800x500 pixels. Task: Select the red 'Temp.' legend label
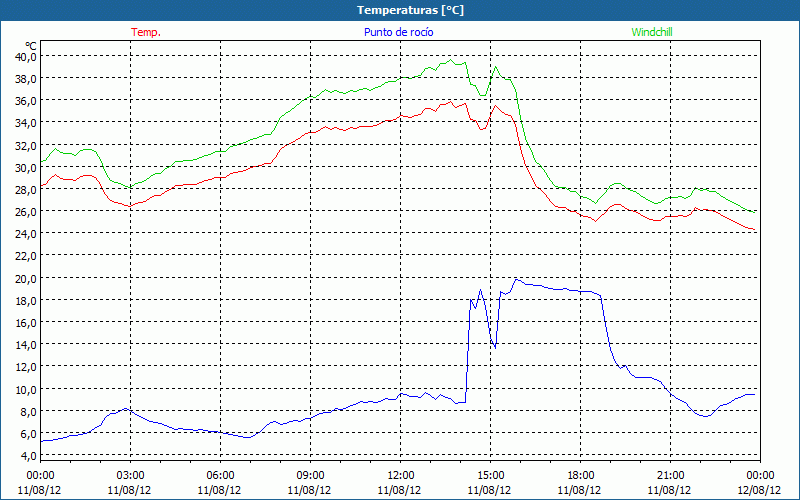(146, 32)
